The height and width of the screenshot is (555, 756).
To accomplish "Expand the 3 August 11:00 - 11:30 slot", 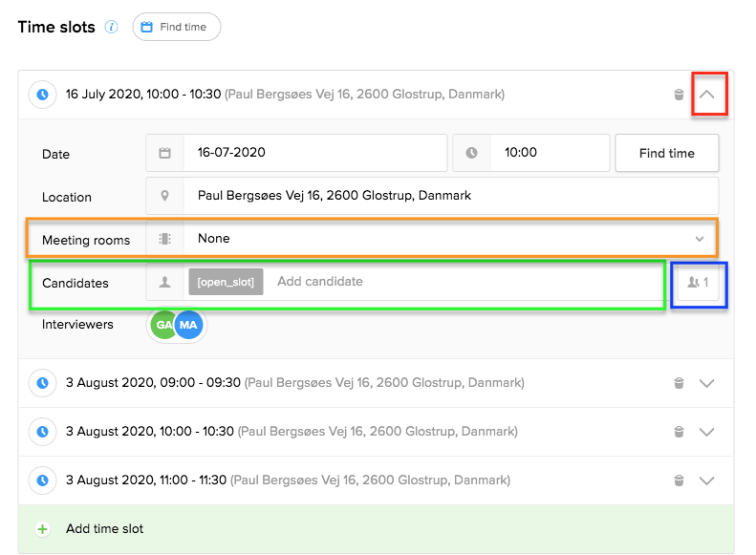I will point(707,480).
